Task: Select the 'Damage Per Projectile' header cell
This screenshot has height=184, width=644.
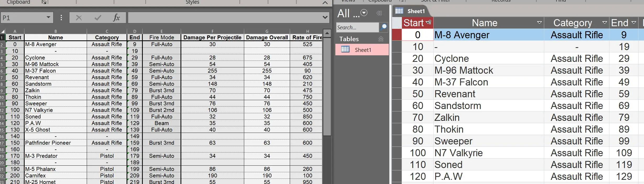Action: tap(212, 37)
